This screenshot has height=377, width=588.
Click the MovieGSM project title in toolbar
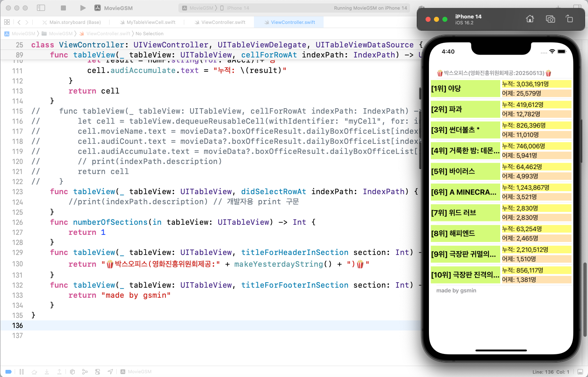point(118,8)
